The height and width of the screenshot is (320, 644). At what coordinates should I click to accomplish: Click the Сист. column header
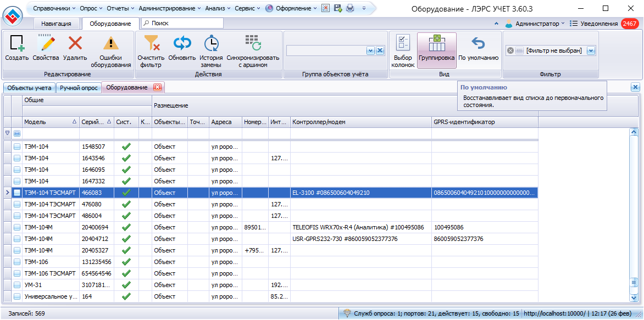pyautogui.click(x=126, y=122)
